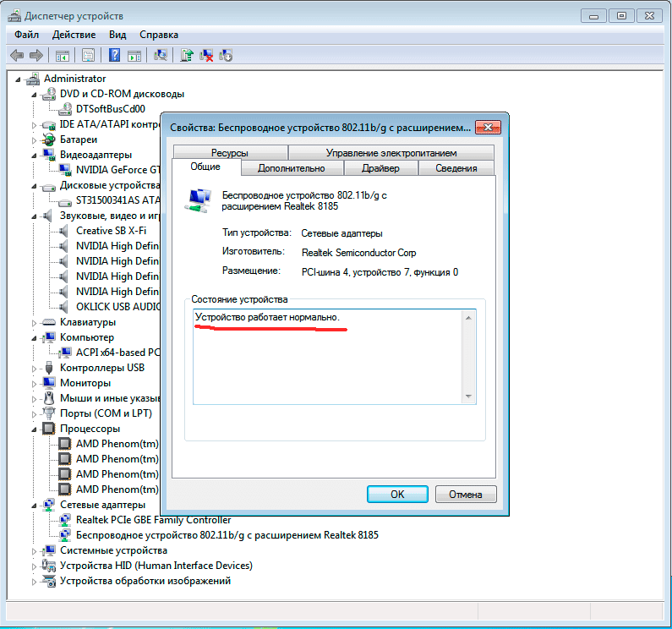Click Scan for hardware changes toolbar icon

pos(160,56)
